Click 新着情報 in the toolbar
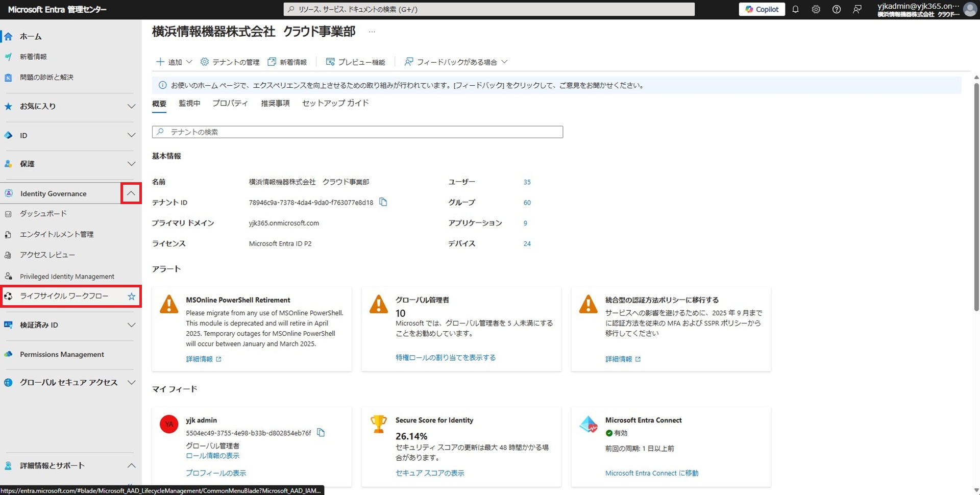The image size is (980, 495). click(287, 62)
